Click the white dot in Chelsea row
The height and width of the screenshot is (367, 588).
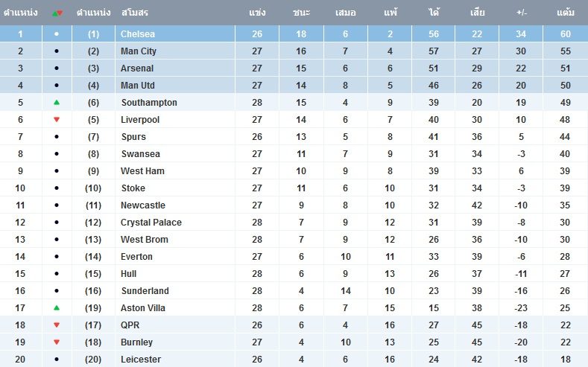click(x=57, y=33)
